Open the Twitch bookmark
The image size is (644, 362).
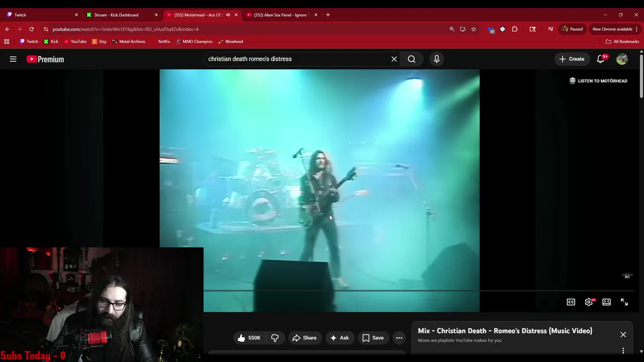coord(29,42)
